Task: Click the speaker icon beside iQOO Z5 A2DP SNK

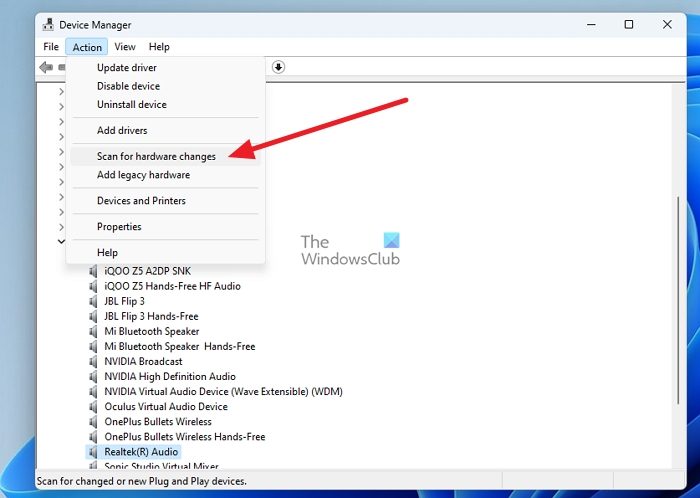Action: point(93,271)
